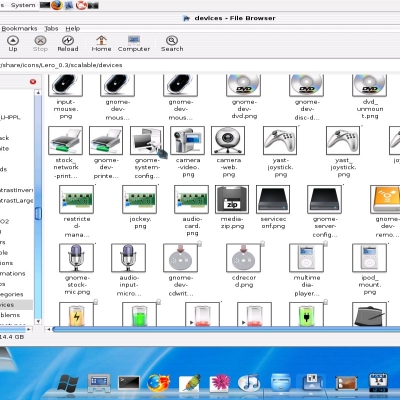Screen dimensions: 400x400
Task: Open the Bookmarks menu
Action: [x=19, y=29]
